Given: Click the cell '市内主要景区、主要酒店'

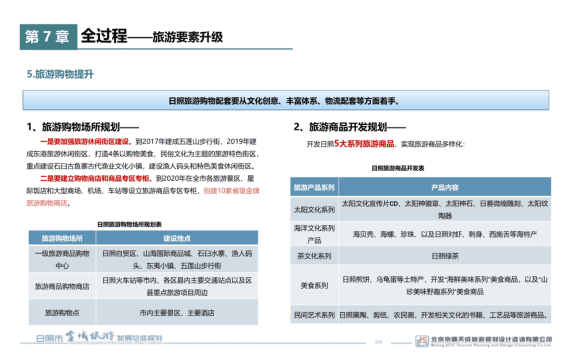Looking at the screenshot, I should (x=177, y=313).
